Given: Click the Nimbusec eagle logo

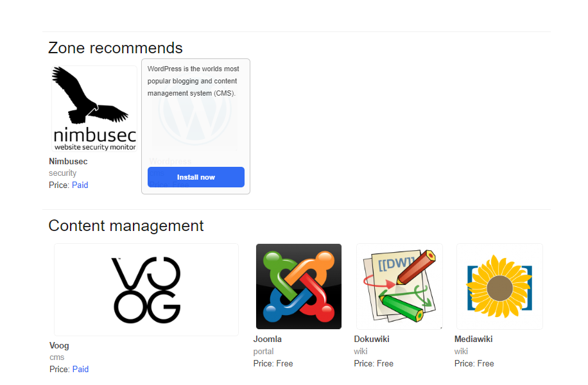Looking at the screenshot, I should coord(94,108).
